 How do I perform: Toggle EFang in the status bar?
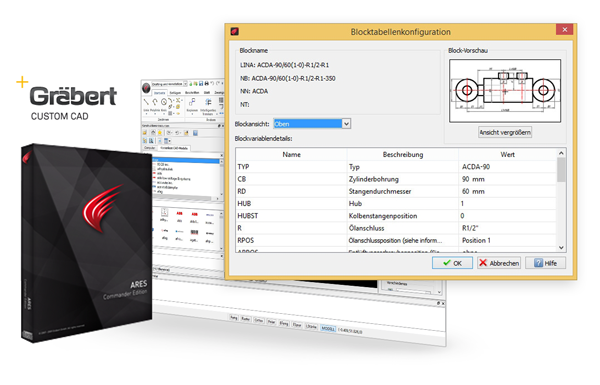coord(284,323)
